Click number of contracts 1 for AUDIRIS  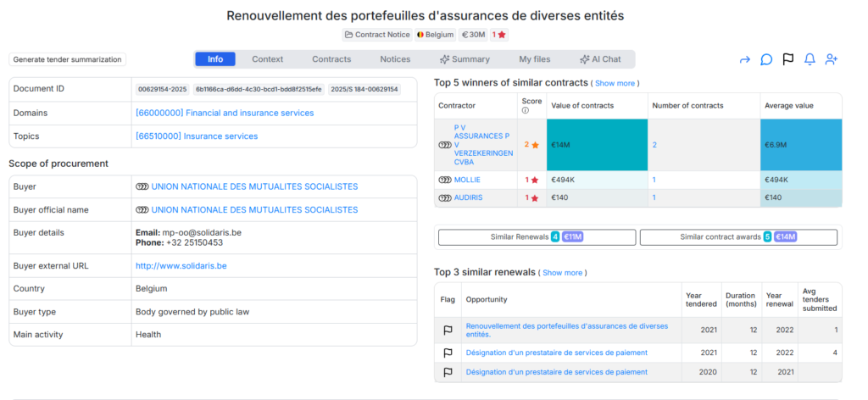654,197
